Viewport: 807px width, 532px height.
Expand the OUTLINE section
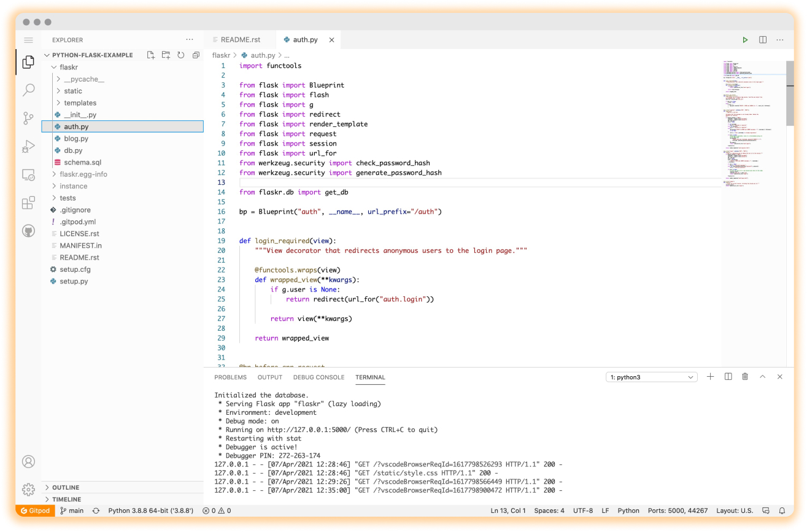122,488
